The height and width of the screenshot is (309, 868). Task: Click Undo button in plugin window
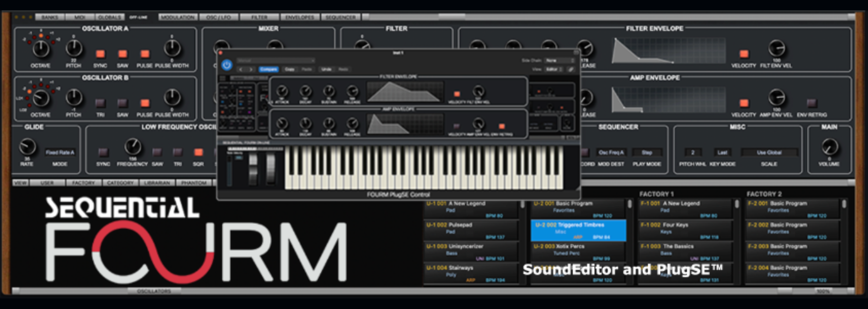point(326,69)
